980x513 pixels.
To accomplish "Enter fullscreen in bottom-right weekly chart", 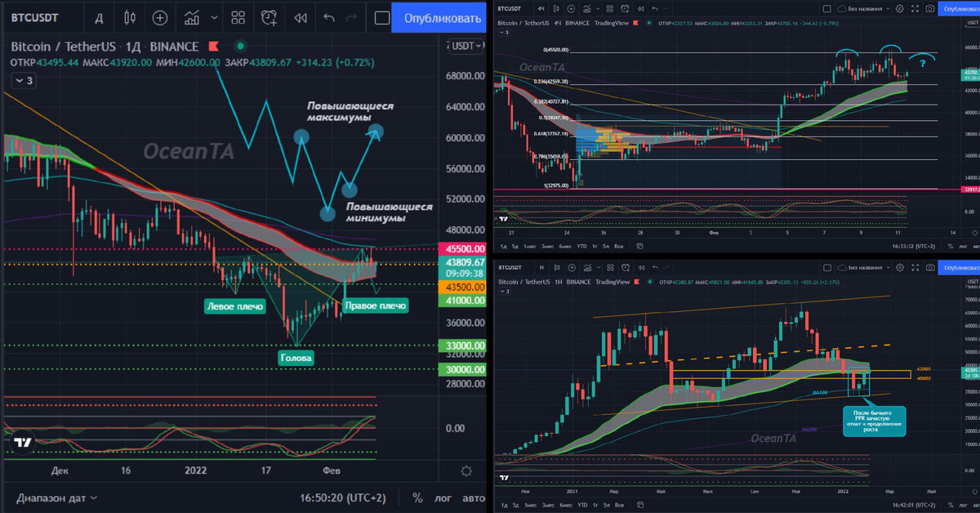I will point(915,267).
